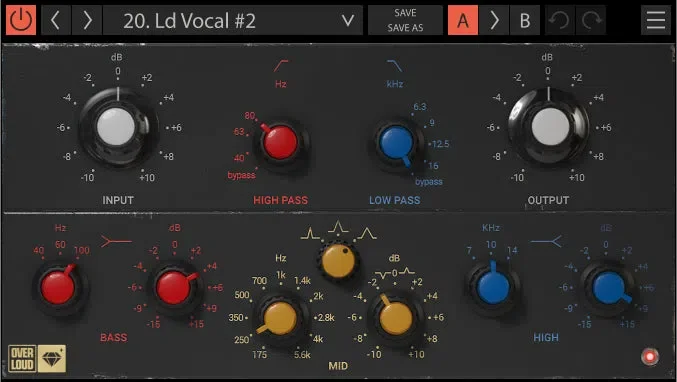Image resolution: width=677 pixels, height=382 pixels.
Task: Select the narrow Q peak icon
Action: [310, 234]
